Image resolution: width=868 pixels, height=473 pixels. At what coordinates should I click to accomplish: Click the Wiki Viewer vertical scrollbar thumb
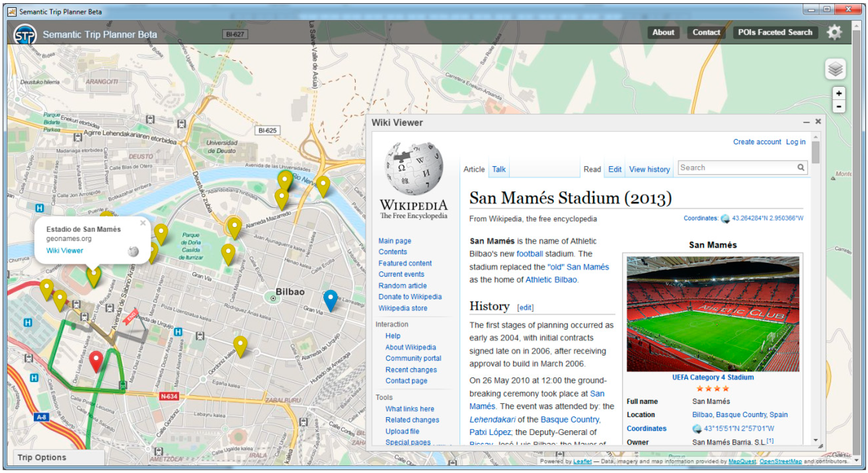816,152
